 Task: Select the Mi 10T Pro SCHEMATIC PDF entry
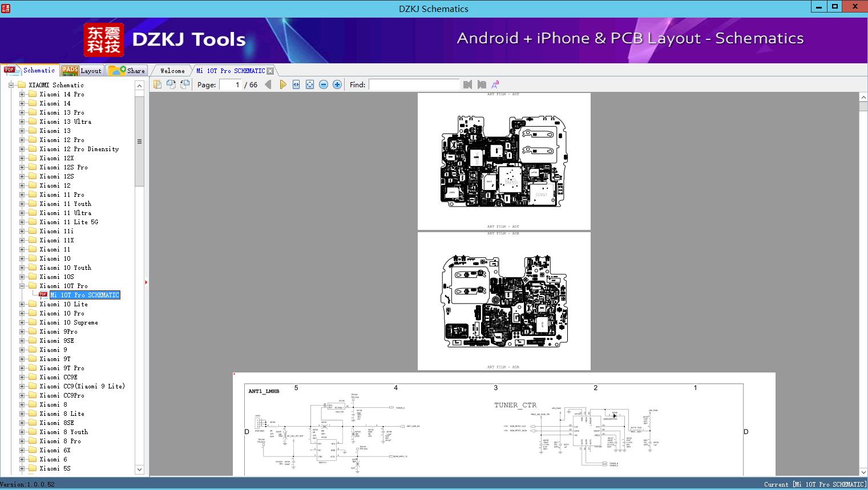pyautogui.click(x=84, y=295)
